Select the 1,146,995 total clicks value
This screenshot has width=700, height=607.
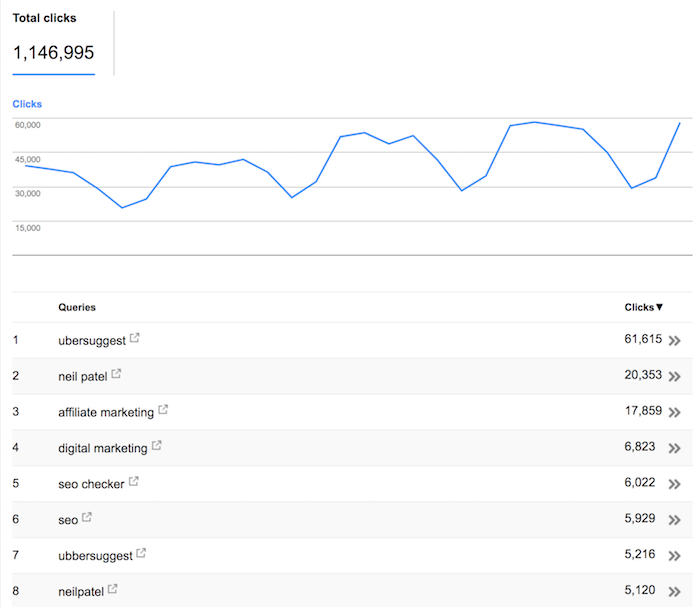(54, 53)
